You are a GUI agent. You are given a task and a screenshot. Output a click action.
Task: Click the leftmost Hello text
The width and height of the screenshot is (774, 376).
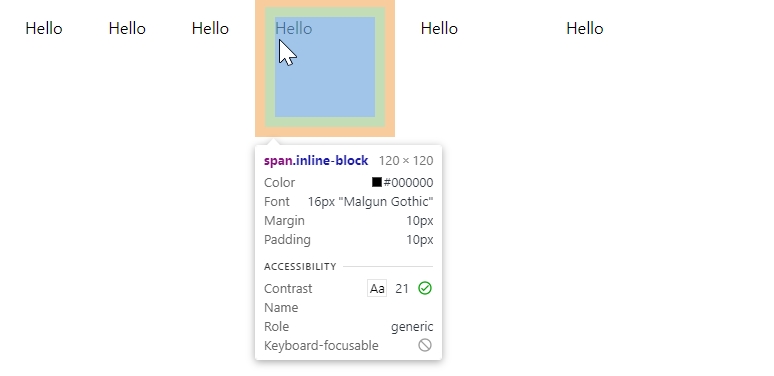click(x=44, y=29)
